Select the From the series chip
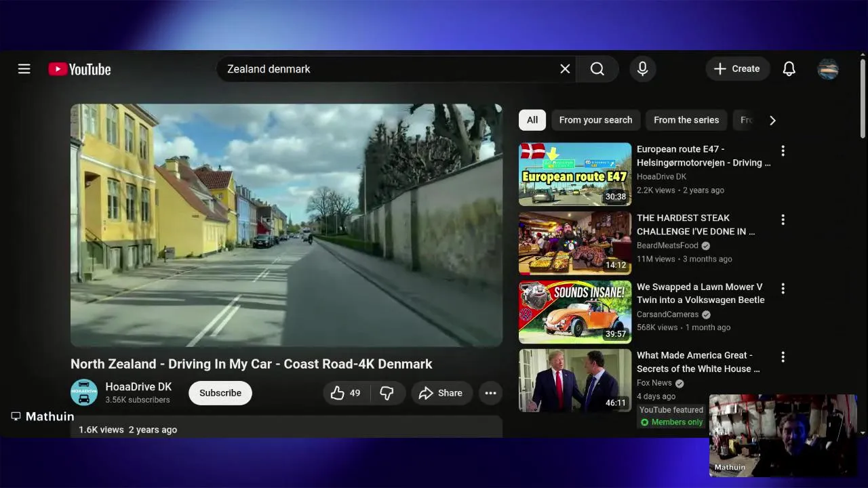This screenshot has height=488, width=868. tap(686, 120)
